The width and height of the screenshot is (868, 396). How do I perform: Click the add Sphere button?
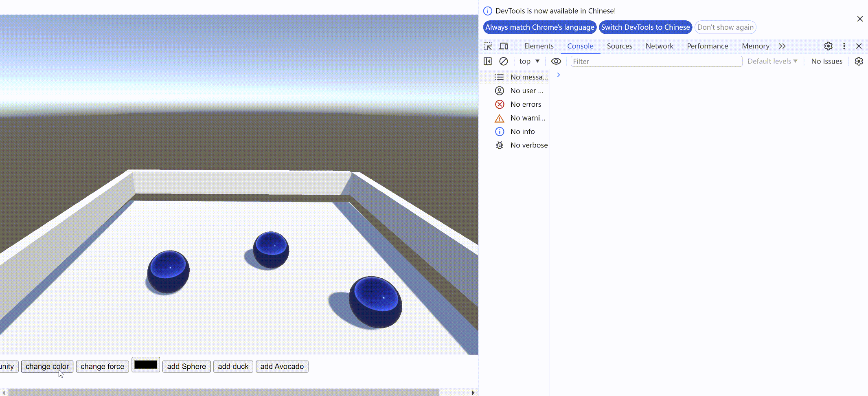[x=186, y=366]
